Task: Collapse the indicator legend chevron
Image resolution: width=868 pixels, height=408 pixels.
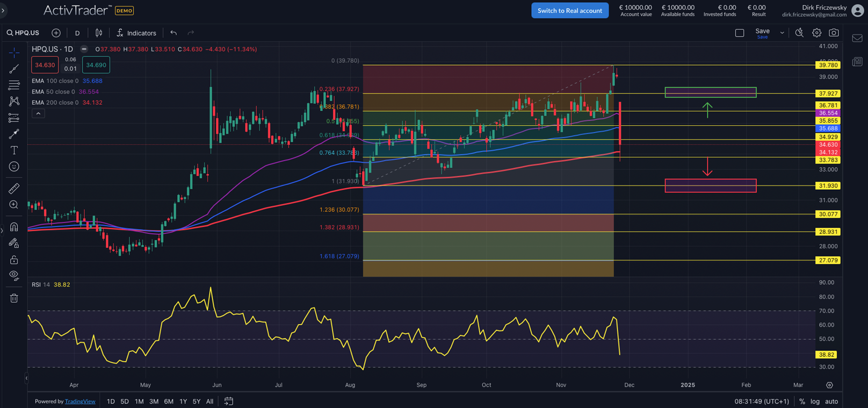Action: (x=38, y=113)
